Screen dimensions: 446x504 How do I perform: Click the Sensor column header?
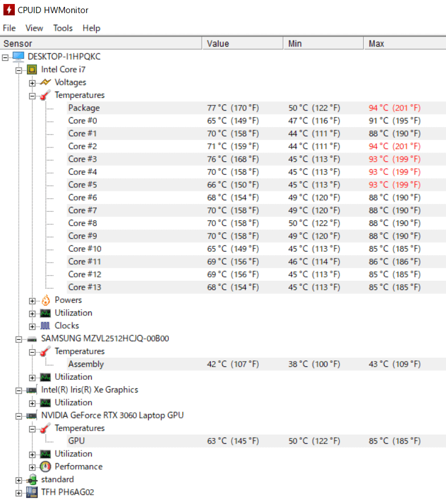tap(101, 43)
